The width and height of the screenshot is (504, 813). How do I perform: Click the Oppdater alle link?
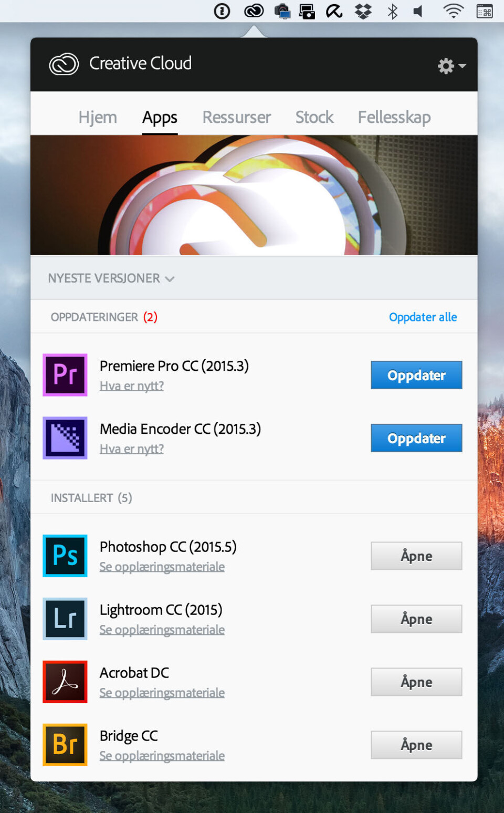[x=423, y=317]
